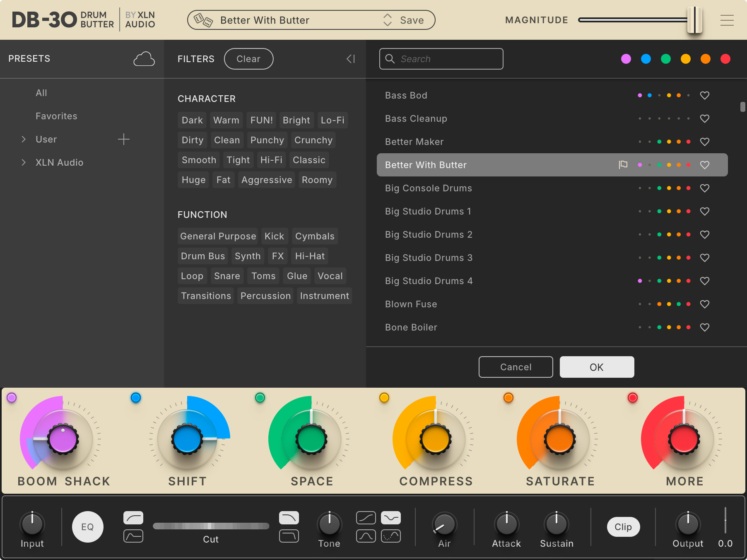
Task: Step presets with the up/down arrows
Action: (388, 20)
